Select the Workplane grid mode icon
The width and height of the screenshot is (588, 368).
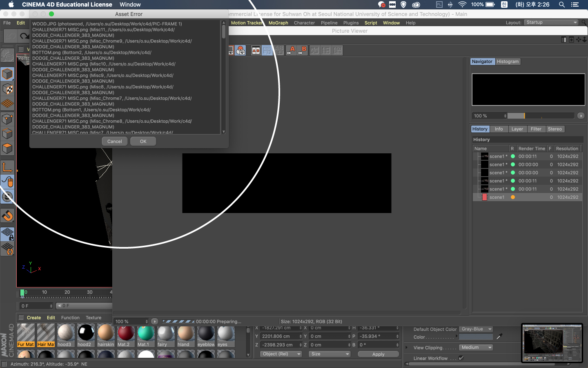[7, 104]
